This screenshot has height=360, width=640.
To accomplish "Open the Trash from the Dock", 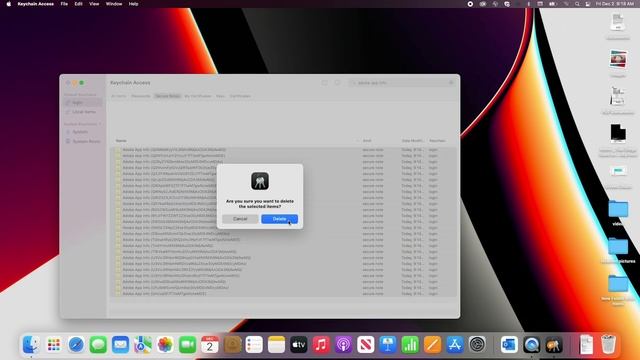I will [608, 345].
